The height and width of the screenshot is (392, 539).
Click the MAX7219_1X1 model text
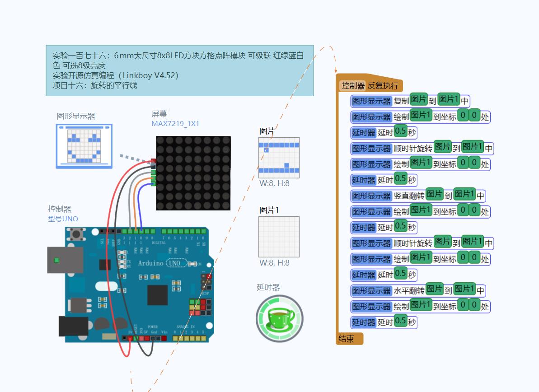[175, 124]
